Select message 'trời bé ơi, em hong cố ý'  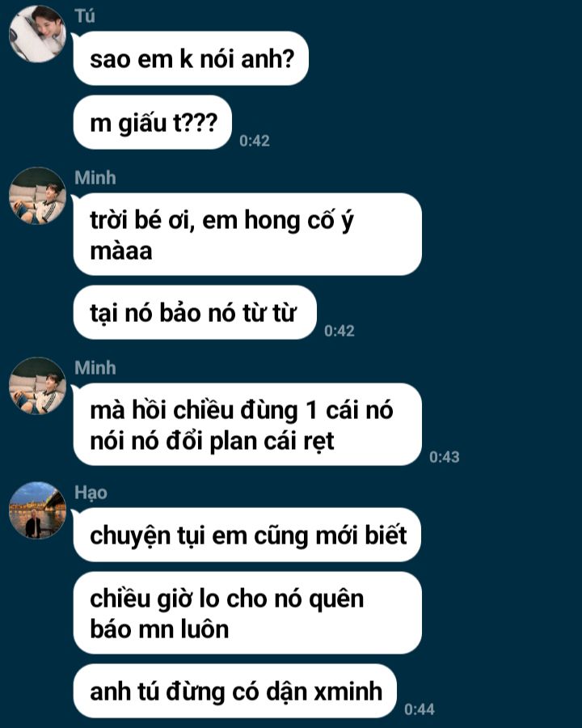click(247, 235)
